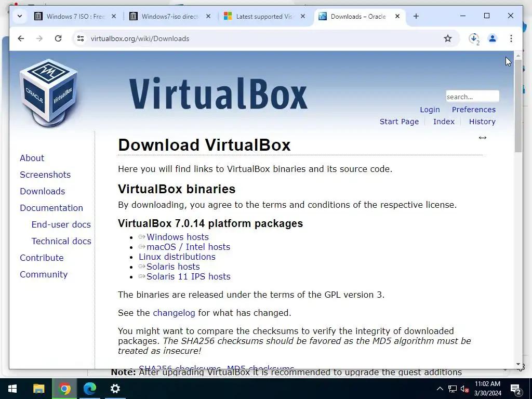Close the Windows7-iso directory tab

[208, 16]
